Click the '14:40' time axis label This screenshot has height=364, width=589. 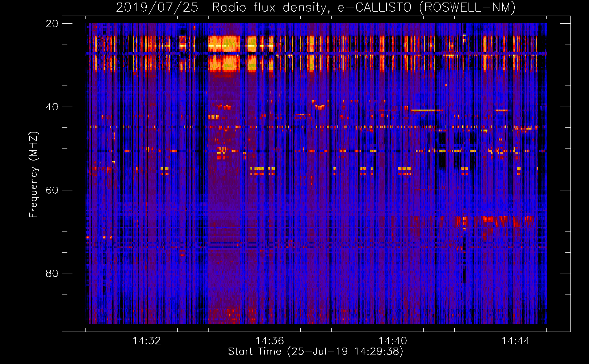coord(393,341)
